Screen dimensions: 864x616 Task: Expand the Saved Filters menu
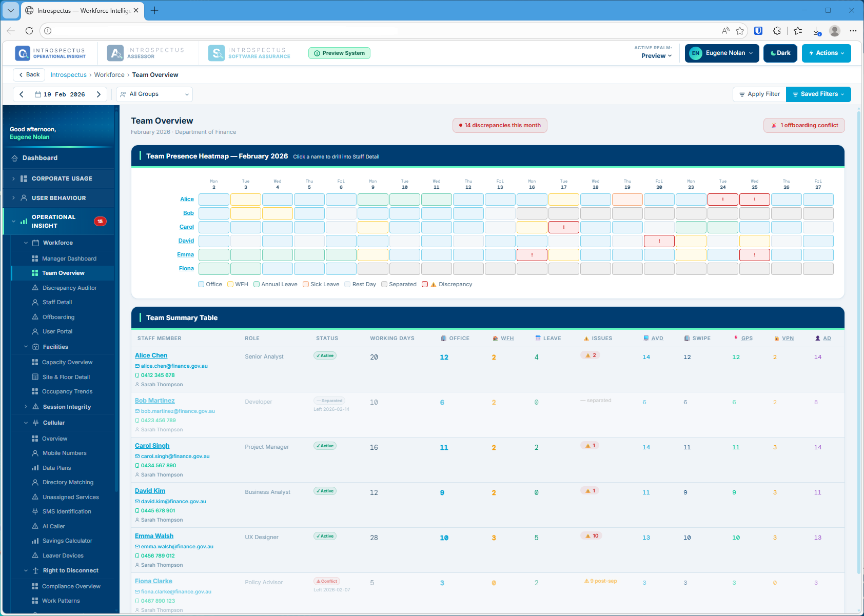coord(818,94)
